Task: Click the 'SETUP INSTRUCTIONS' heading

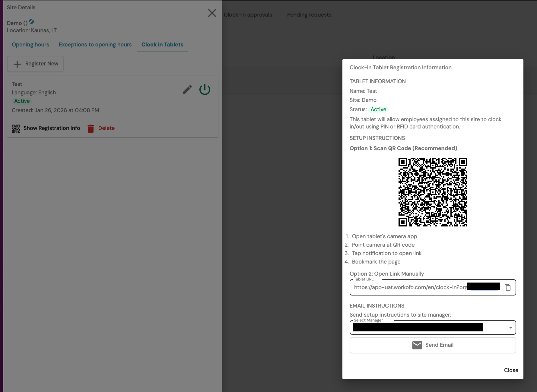Action: tap(377, 138)
